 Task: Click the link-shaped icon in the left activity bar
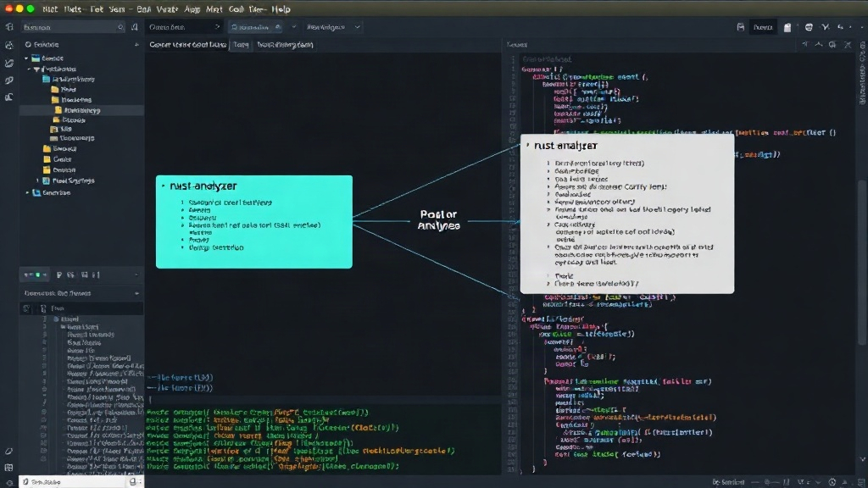click(x=9, y=80)
